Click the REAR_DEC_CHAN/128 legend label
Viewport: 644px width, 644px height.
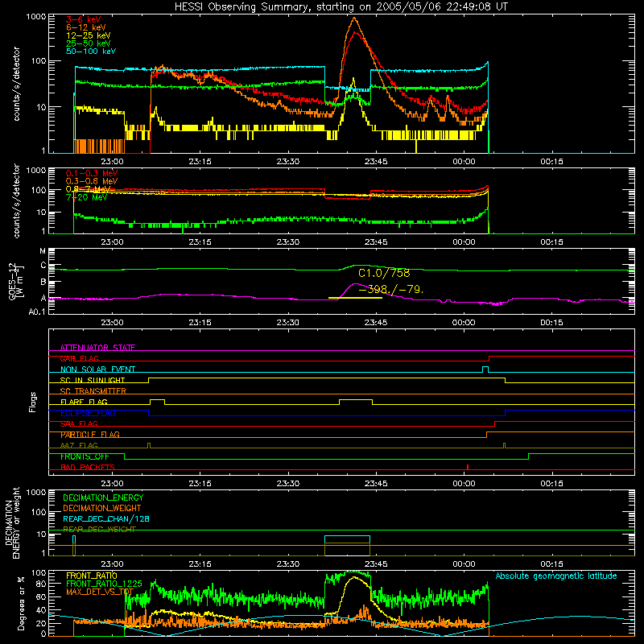tap(106, 519)
